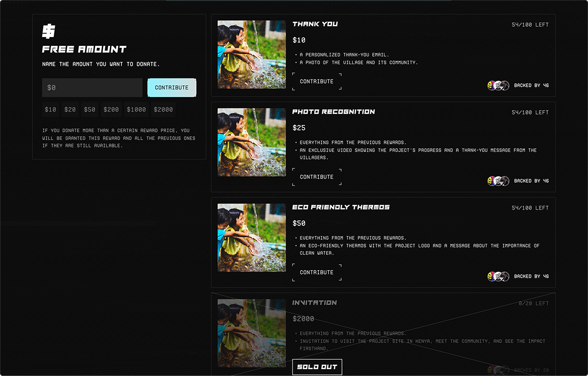588x376 pixels.
Task: Contribute to the Thank You $10 reward
Action: point(317,82)
